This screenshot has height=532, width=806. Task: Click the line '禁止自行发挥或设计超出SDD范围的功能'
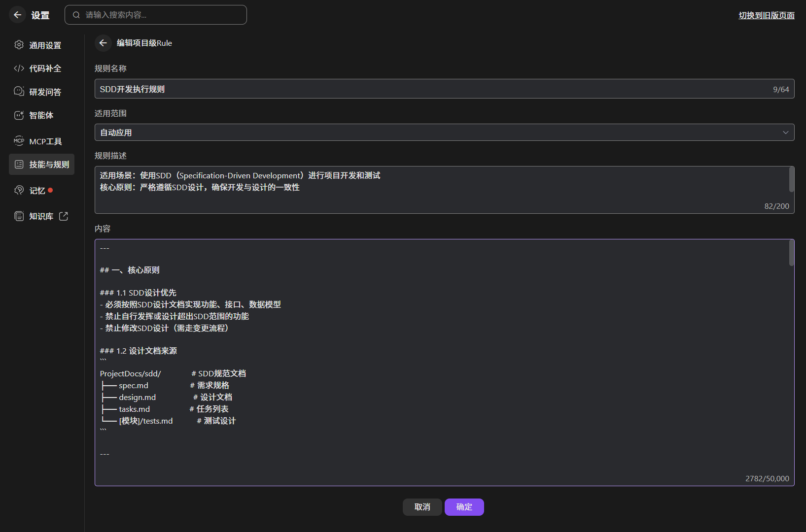pyautogui.click(x=175, y=316)
